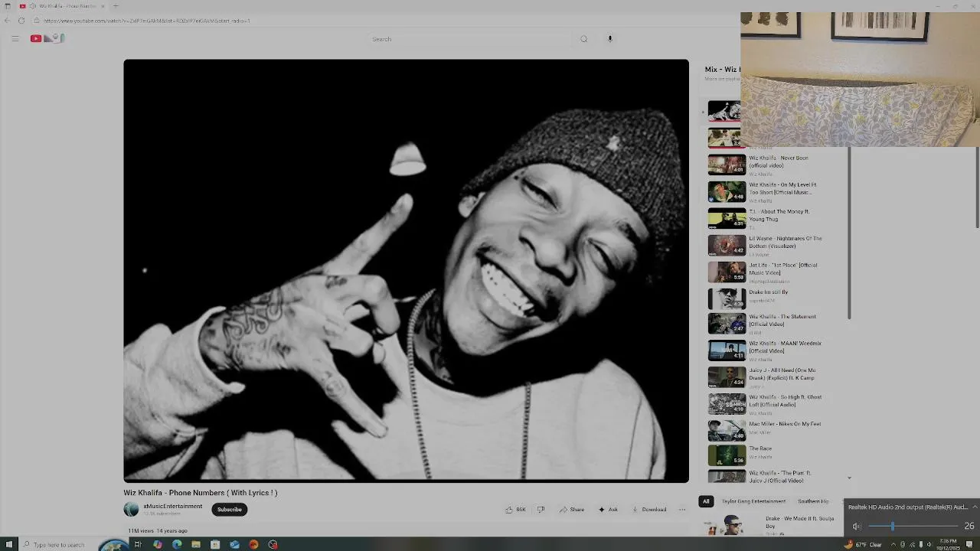Adjust Realtek volume slider

912,526
